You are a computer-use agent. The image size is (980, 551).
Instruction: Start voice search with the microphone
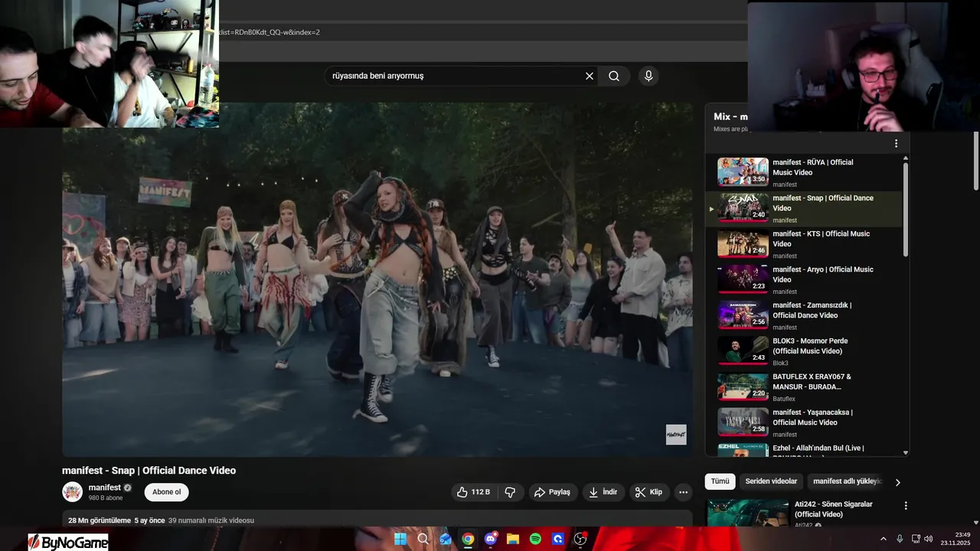point(648,76)
